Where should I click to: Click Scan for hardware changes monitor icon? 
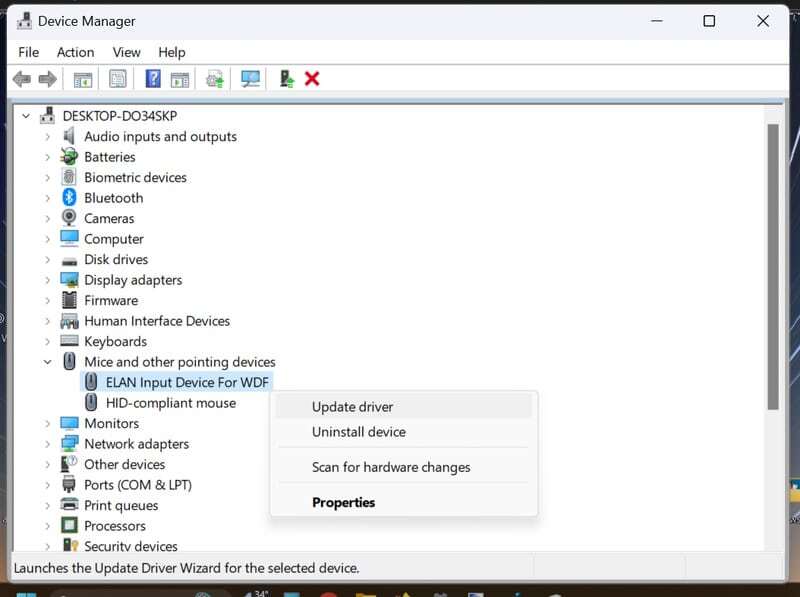click(x=250, y=79)
